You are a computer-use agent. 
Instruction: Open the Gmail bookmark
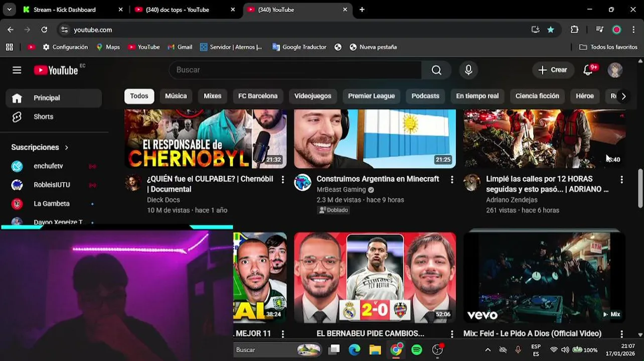pyautogui.click(x=180, y=47)
